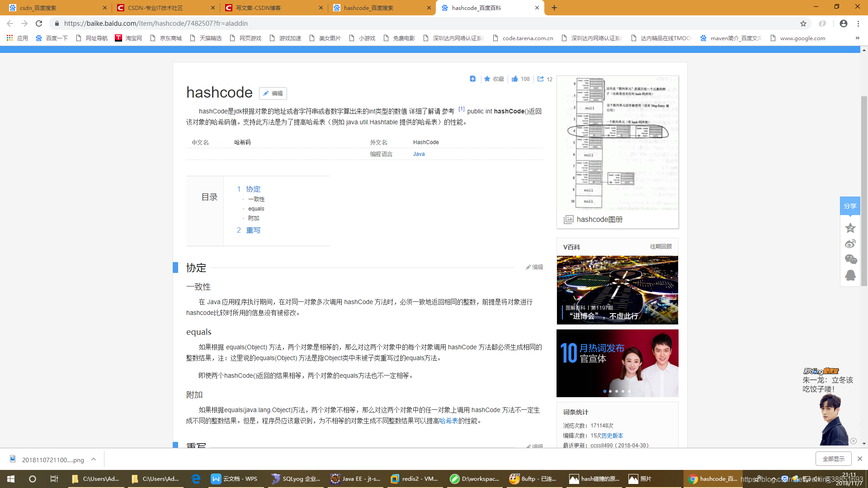Open the Cortana search circle in taskbar
This screenshot has width=868, height=488.
(33, 479)
